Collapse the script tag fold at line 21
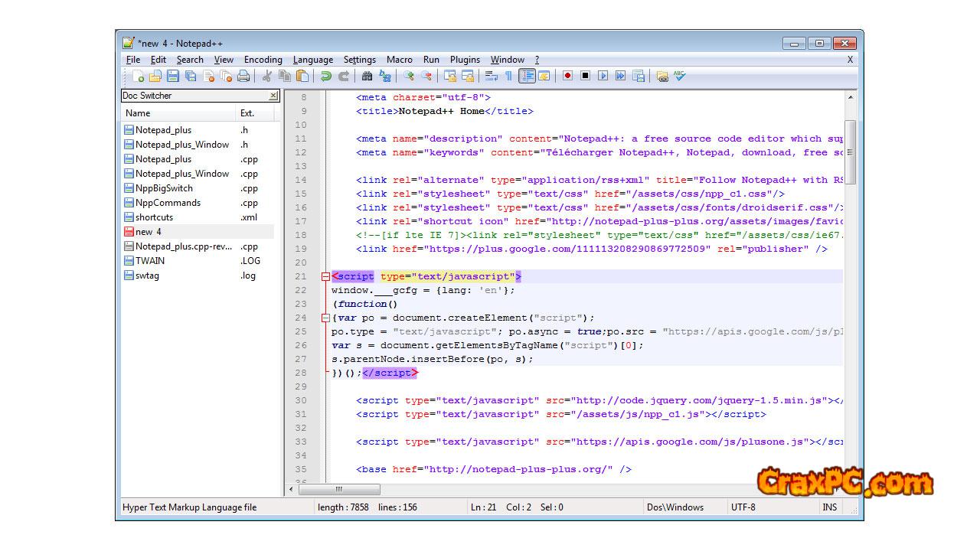 [x=325, y=277]
